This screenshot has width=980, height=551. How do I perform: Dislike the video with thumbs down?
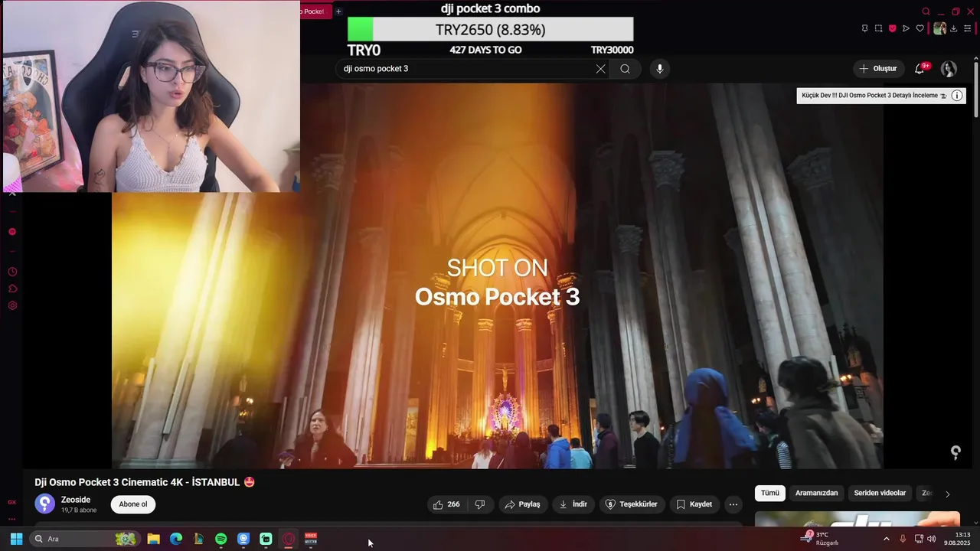click(480, 504)
